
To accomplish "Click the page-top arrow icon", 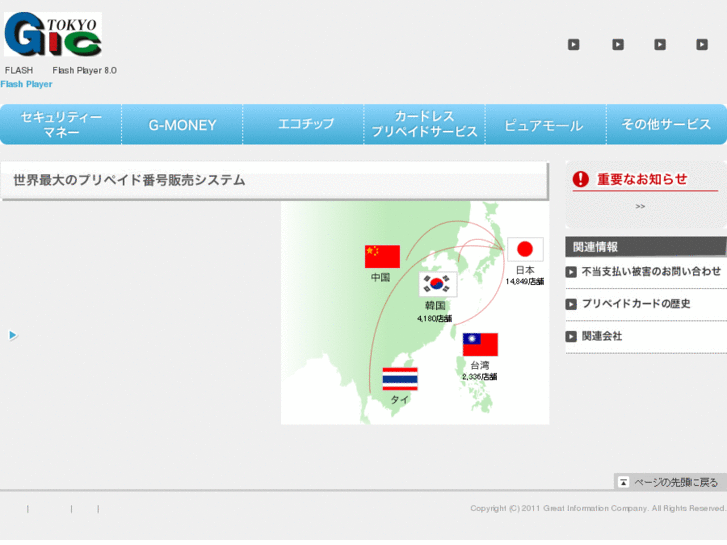I will tap(624, 482).
